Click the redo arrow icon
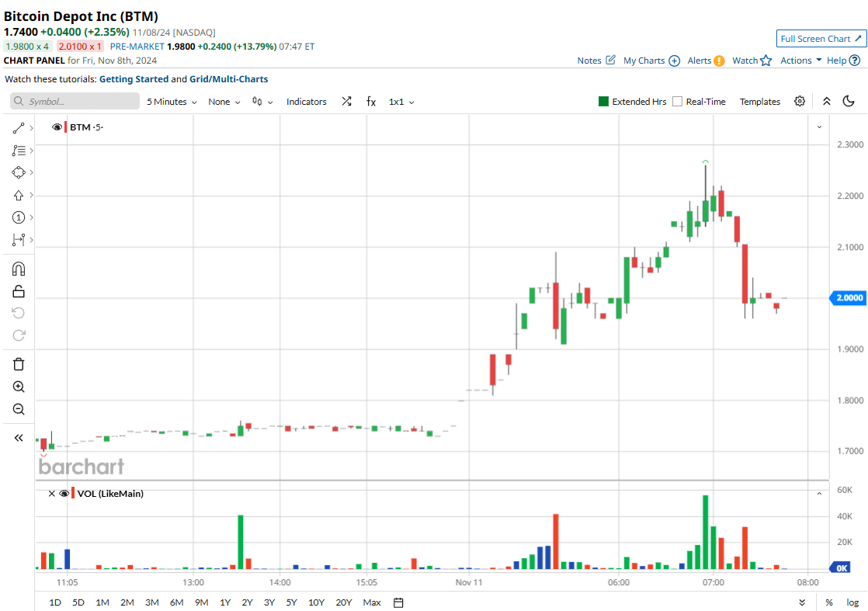Viewport: 868px width, 611px height. coord(19,335)
